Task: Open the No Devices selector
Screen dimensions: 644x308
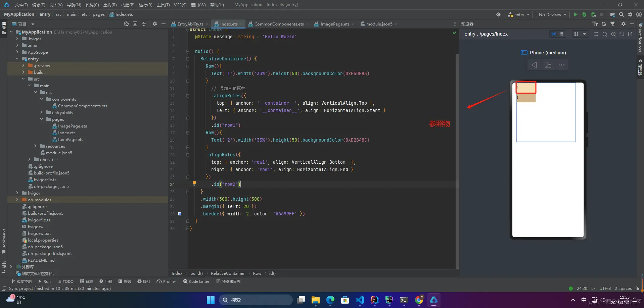Action: click(552, 14)
